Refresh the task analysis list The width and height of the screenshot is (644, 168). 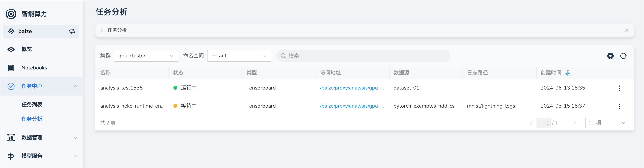[623, 56]
